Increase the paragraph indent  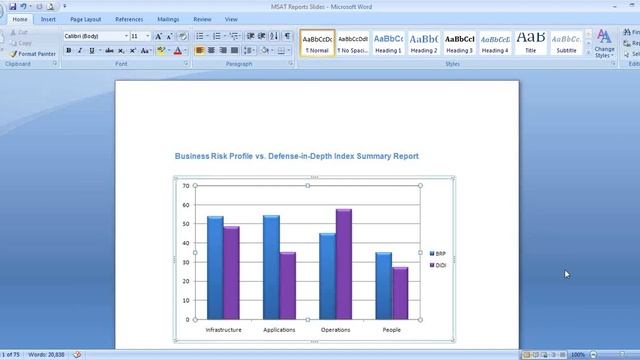pyautogui.click(x=262, y=36)
